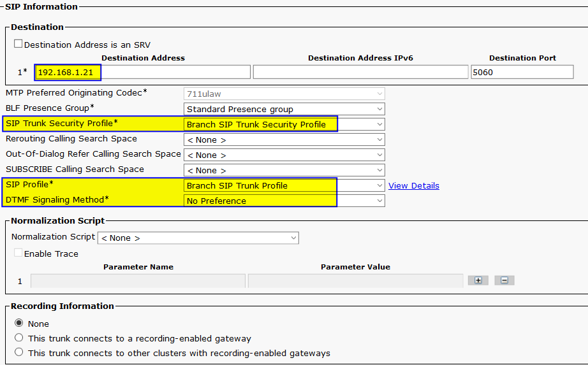
Task: Toggle the Enable Trace checkbox
Action: pos(18,253)
